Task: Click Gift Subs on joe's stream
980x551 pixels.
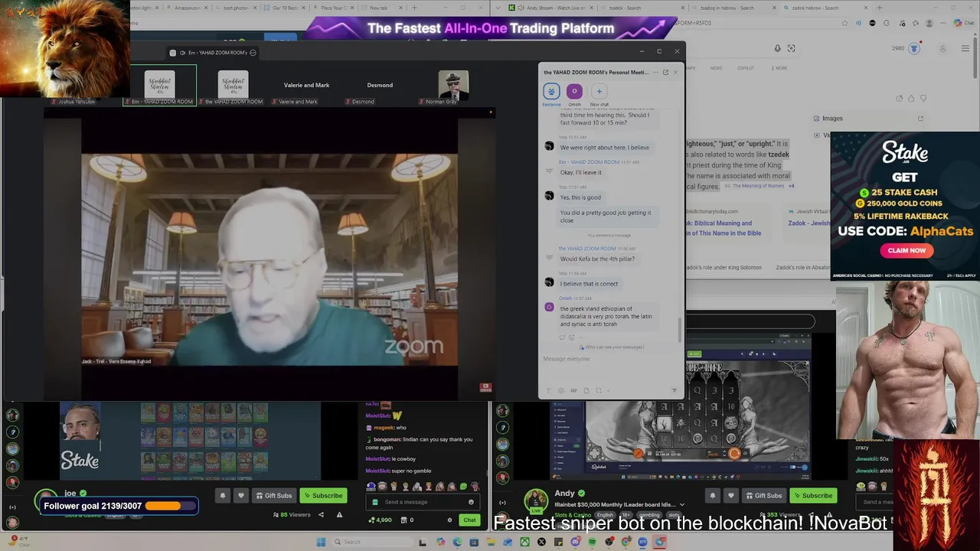Action: [273, 495]
